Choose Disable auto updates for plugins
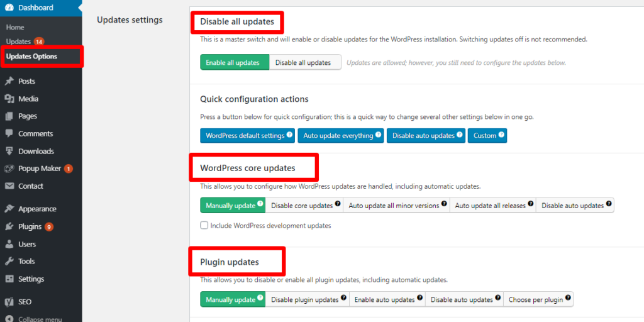644x322 pixels. click(464, 299)
